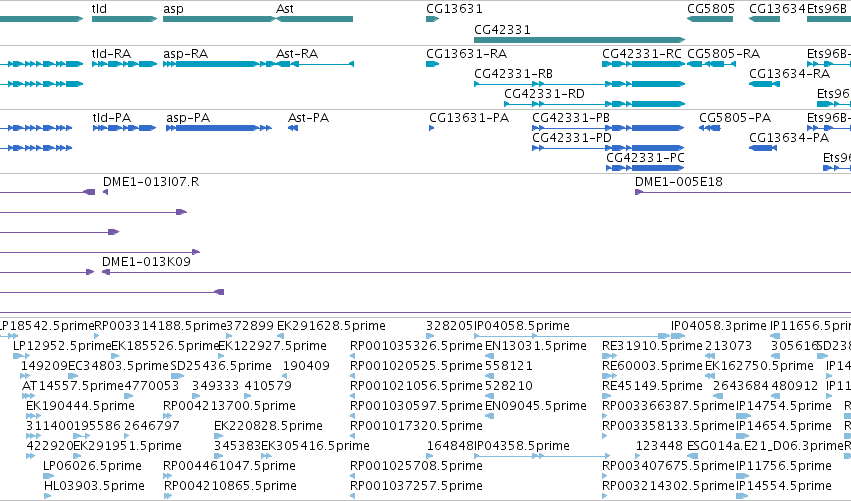Select the DME1-005E18 clone label

[679, 182]
